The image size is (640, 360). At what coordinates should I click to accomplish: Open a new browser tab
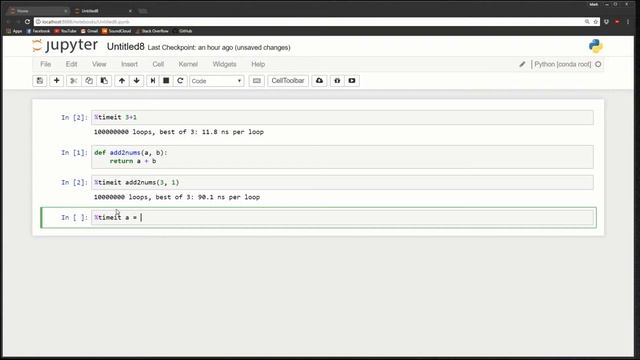(142, 11)
